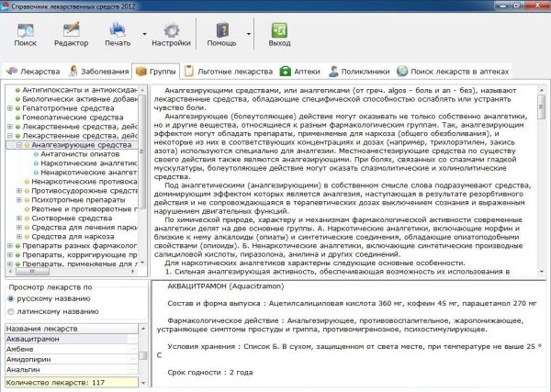Expand Психотропные препараты node
Image resolution: width=551 pixels, height=392 pixels.
click(19, 200)
